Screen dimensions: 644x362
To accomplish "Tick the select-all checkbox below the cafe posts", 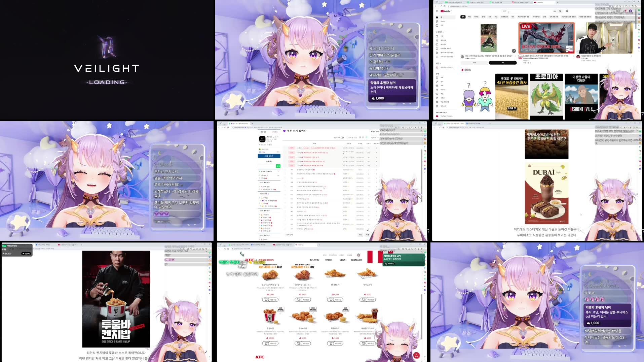I will point(286,235).
